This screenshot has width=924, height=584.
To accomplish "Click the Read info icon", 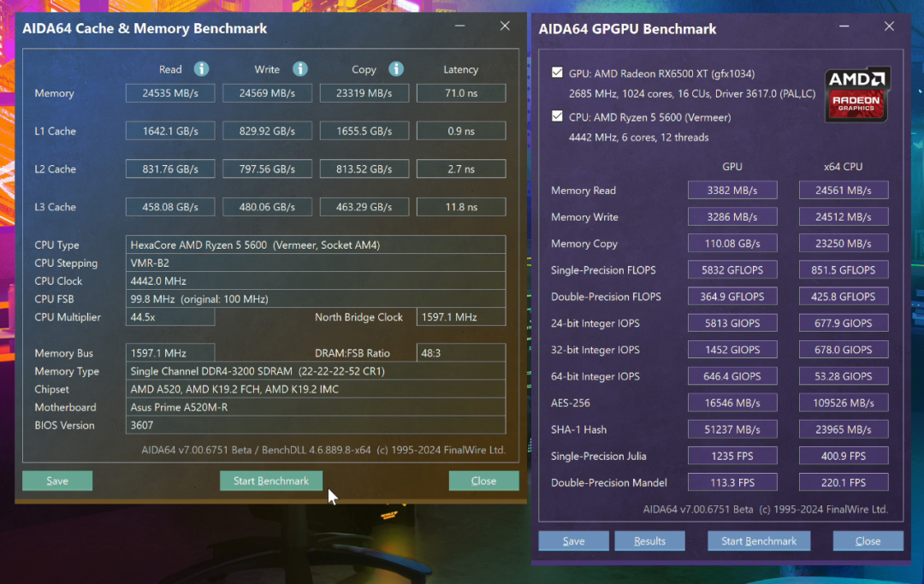I will (202, 69).
